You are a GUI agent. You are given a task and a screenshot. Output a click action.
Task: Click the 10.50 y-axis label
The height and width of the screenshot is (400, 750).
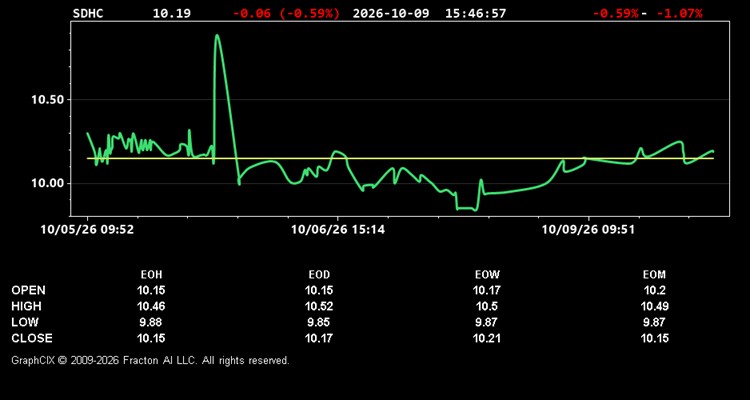coord(47,100)
